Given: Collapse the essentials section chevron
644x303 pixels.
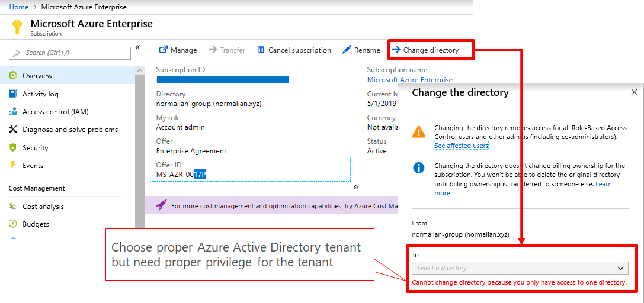Looking at the screenshot, I should click(x=355, y=187).
